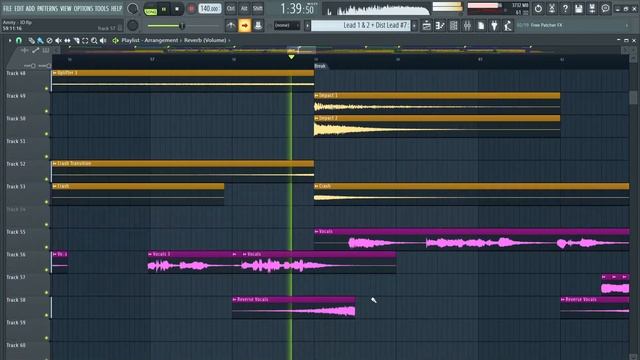This screenshot has height=360, width=640.
Task: Open the Browser document icon
Action: [481, 25]
